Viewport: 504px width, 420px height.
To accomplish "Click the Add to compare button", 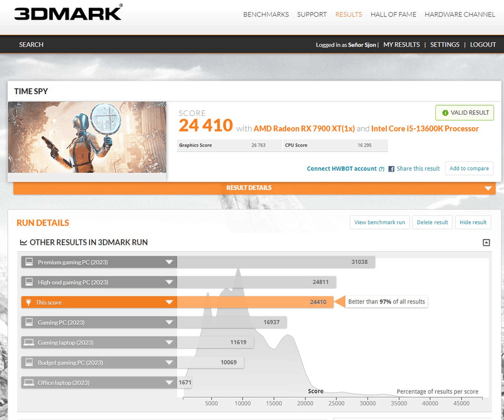I will point(469,168).
